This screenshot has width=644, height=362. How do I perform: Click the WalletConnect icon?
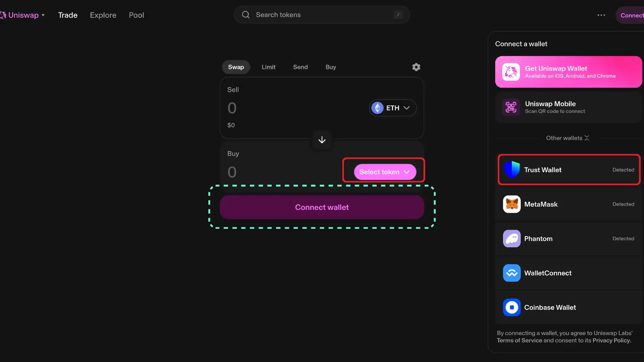(x=512, y=273)
